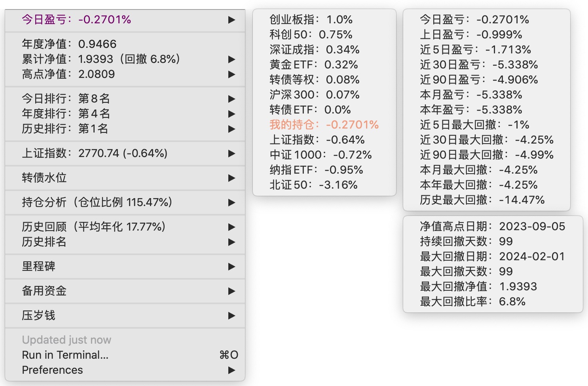This screenshot has width=588, height=386.
Task: Open the Preferences submenu
Action: (x=53, y=370)
